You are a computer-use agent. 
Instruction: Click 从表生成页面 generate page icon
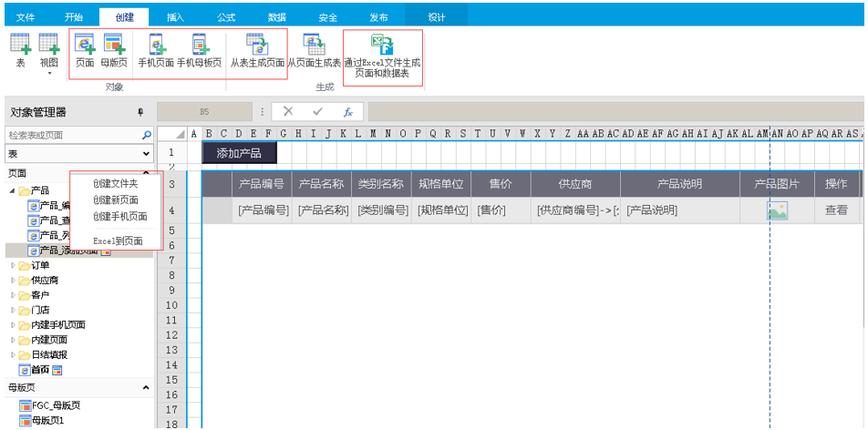(256, 44)
